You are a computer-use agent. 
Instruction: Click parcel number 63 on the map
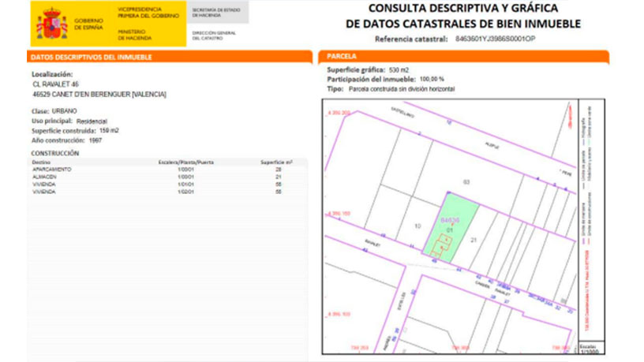pyautogui.click(x=466, y=182)
